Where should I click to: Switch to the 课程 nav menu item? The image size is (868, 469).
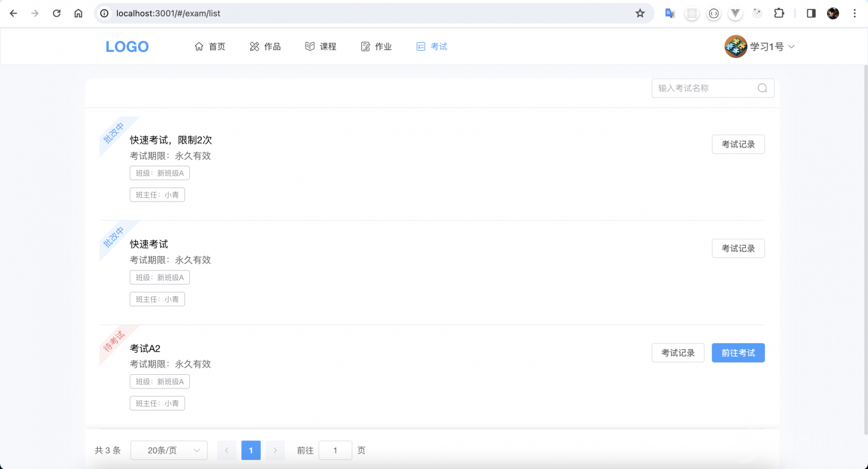[x=321, y=46]
